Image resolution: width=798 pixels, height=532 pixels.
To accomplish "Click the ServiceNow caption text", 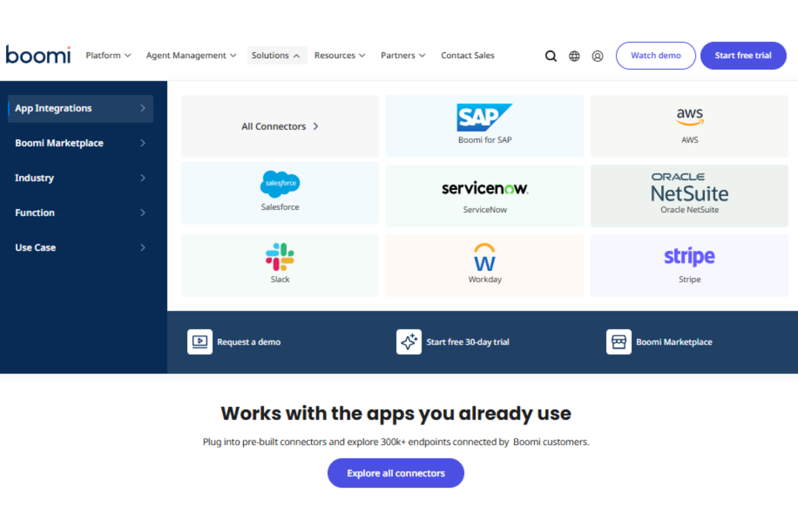I will point(485,210).
